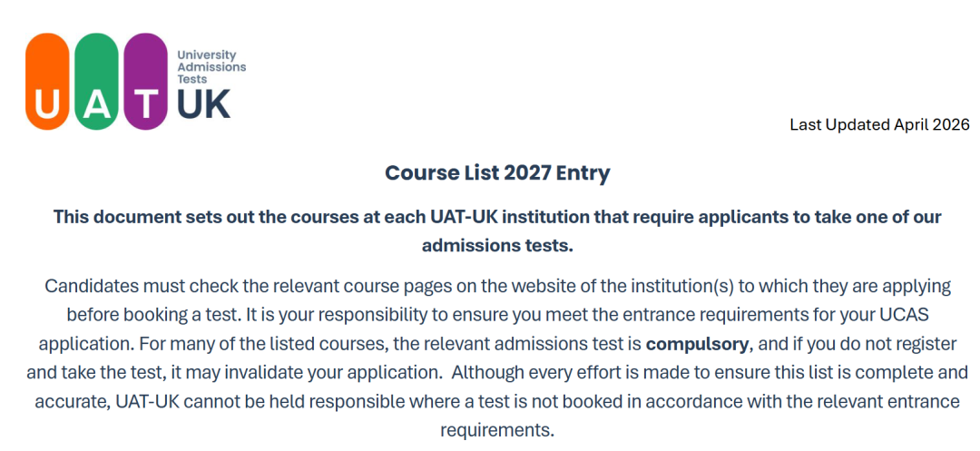Click the green A pill in the logo
The height and width of the screenshot is (451, 980).
tap(96, 82)
